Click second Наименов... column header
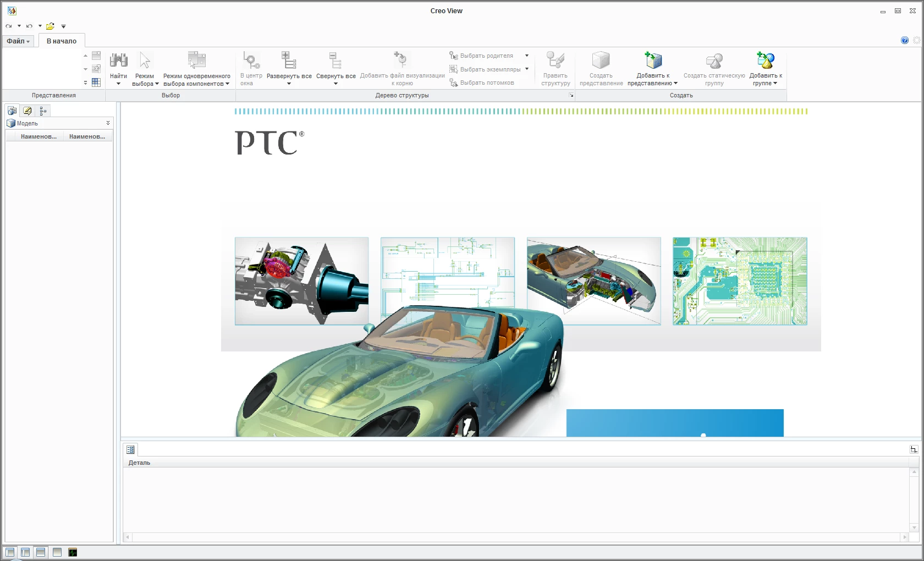 [x=88, y=136]
